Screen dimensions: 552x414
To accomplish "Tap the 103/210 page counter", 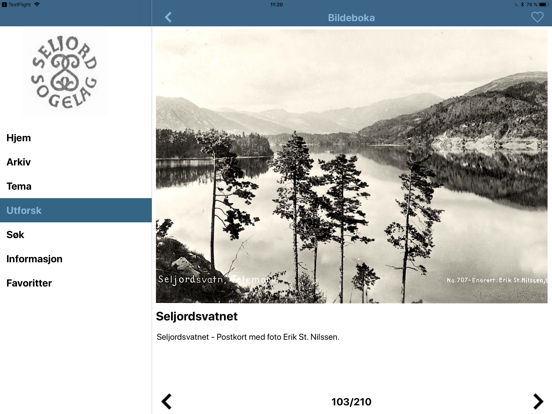I will point(351,402).
